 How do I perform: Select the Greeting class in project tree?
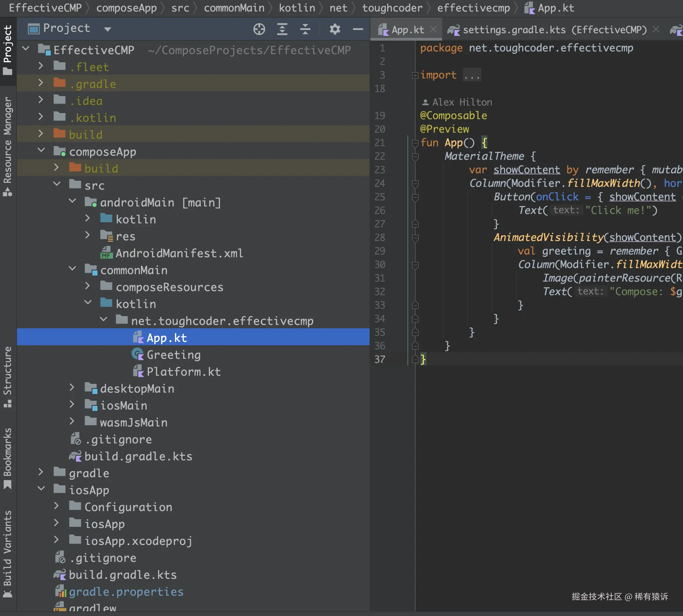click(173, 355)
